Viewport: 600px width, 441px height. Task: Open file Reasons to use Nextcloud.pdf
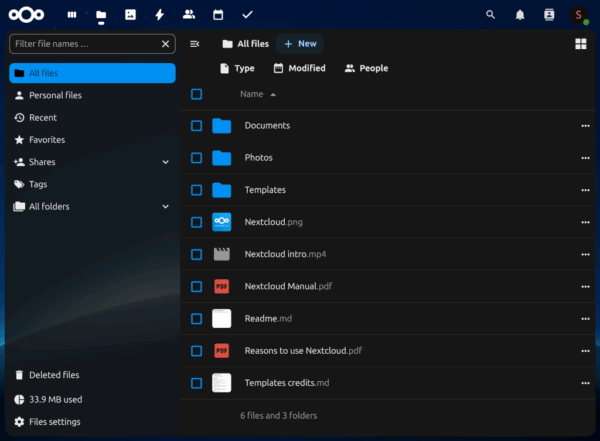303,351
